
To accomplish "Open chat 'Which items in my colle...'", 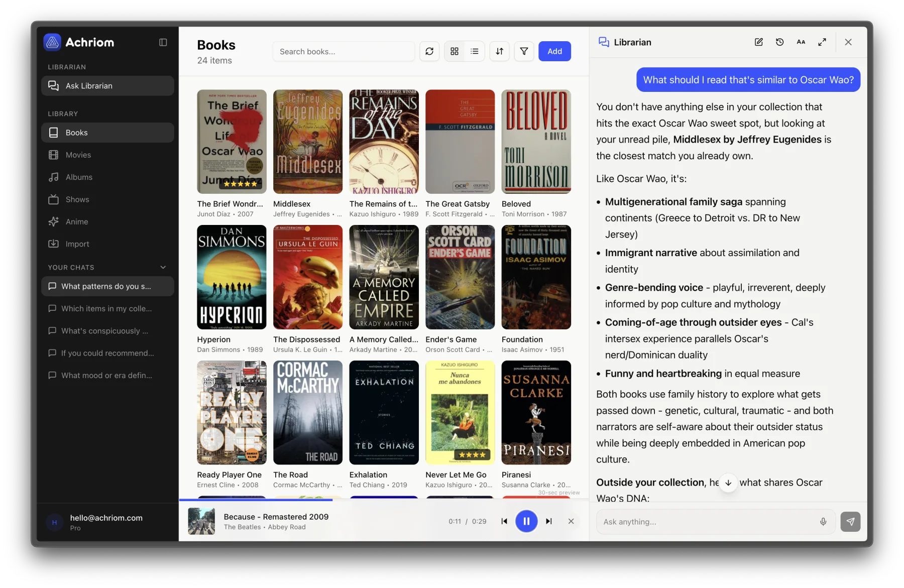I will click(x=107, y=308).
